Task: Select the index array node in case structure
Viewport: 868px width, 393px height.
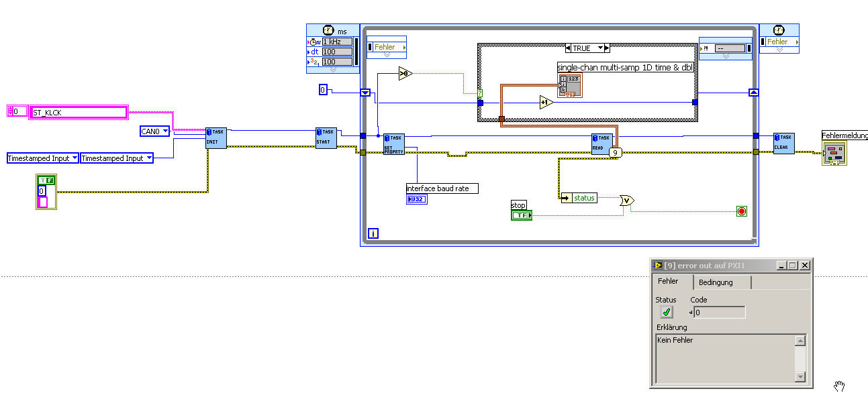Action: coord(569,86)
